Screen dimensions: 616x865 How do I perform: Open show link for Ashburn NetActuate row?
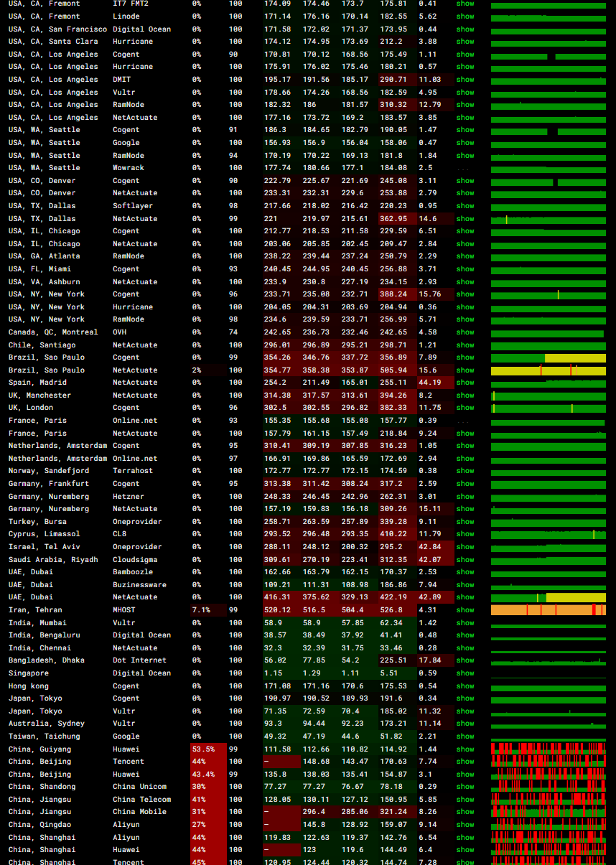(465, 281)
